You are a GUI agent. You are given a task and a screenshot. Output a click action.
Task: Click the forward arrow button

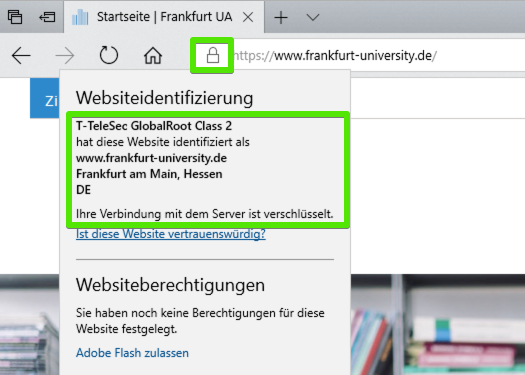click(x=65, y=55)
